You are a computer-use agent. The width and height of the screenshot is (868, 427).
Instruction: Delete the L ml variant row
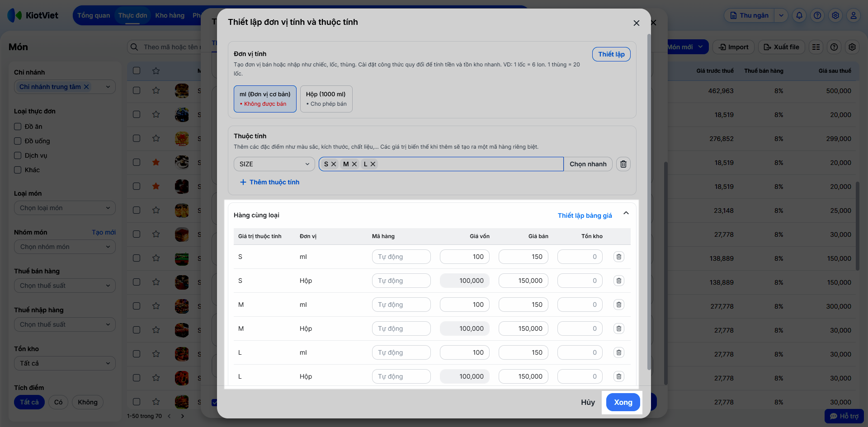618,352
